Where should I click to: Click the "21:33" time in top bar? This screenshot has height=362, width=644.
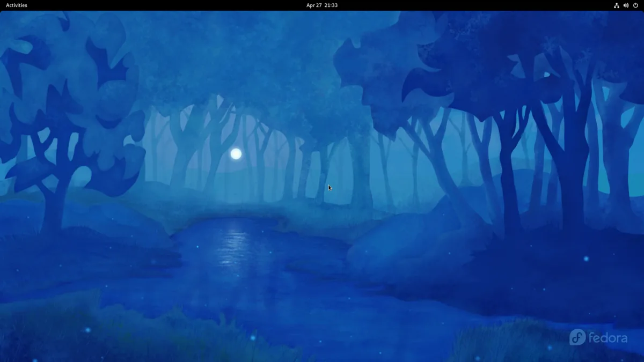pos(331,5)
